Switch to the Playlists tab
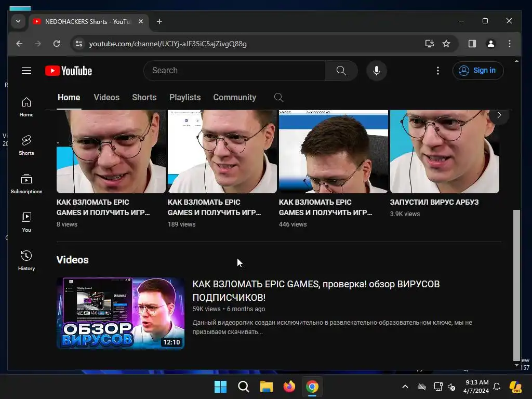Viewport: 532px width, 399px height. tap(185, 97)
